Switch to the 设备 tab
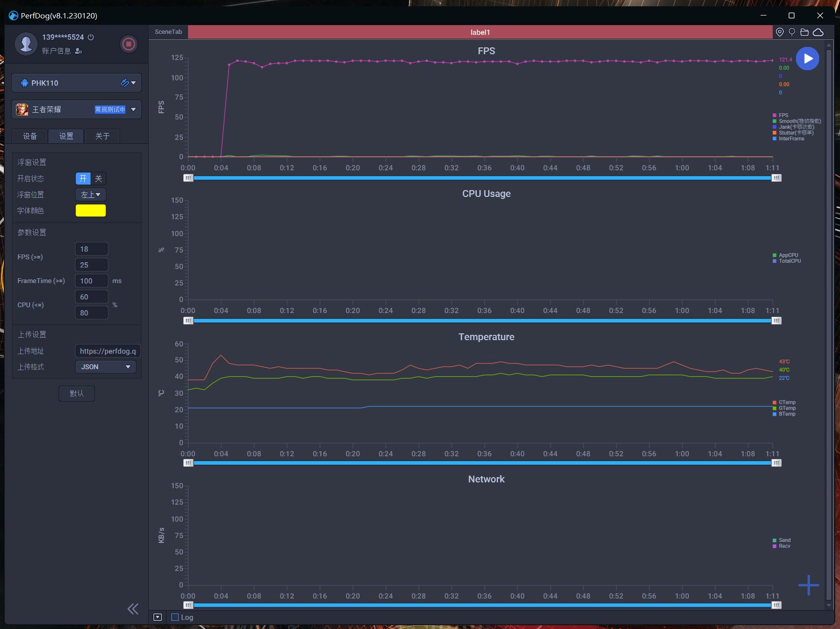Image resolution: width=840 pixels, height=629 pixels. click(x=30, y=136)
